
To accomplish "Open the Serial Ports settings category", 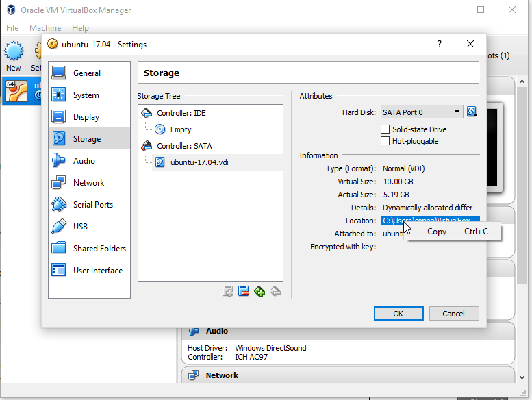I will [92, 205].
